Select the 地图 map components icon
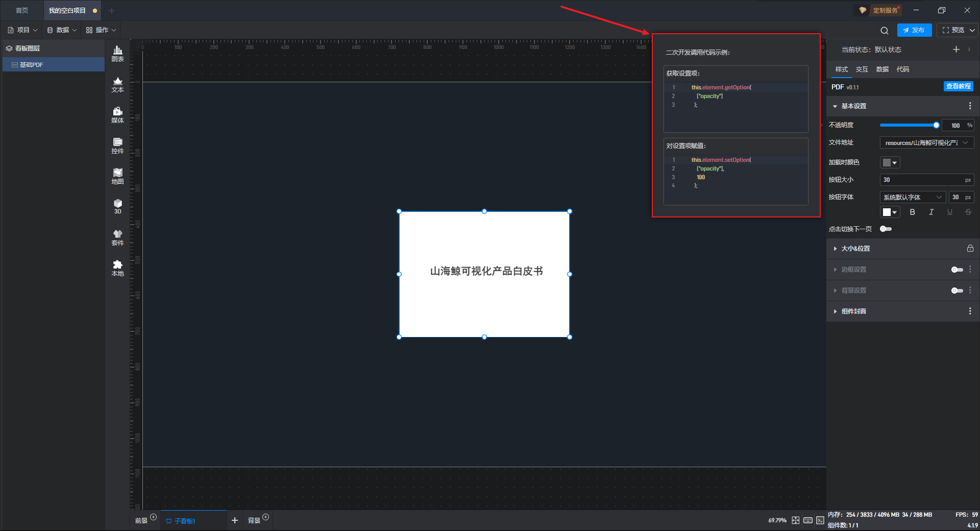Screen dimensions: 980x531 (x=117, y=176)
